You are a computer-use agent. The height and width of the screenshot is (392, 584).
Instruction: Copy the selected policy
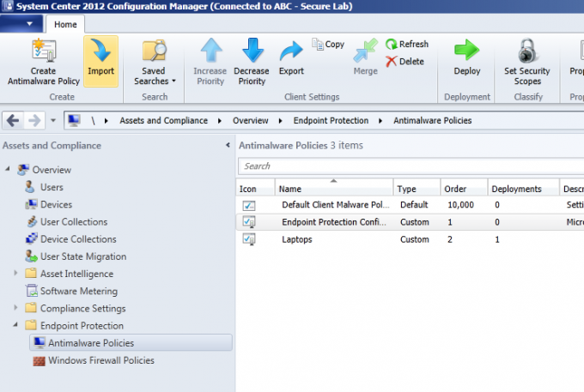pos(328,45)
